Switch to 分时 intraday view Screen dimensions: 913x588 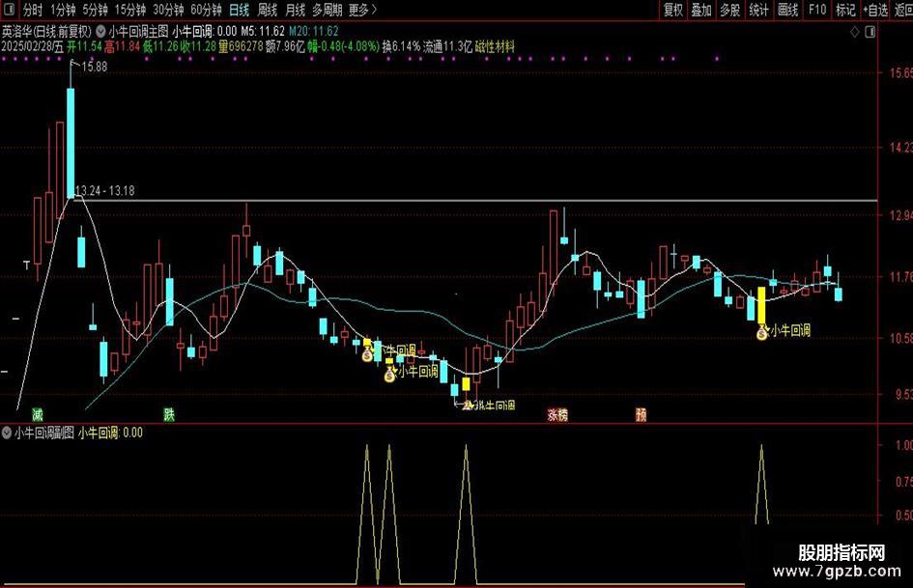33,10
